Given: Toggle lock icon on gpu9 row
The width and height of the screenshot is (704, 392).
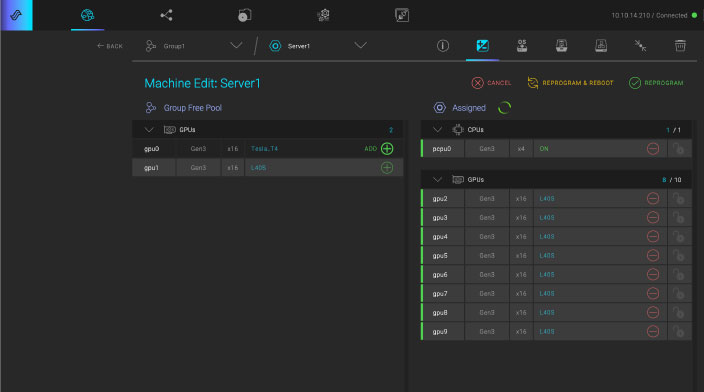Looking at the screenshot, I should pos(678,332).
